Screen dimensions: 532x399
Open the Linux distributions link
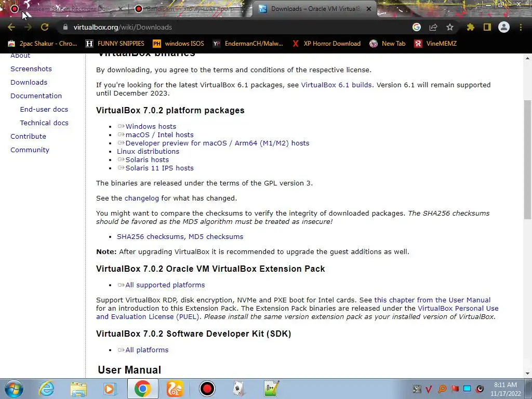pos(148,151)
